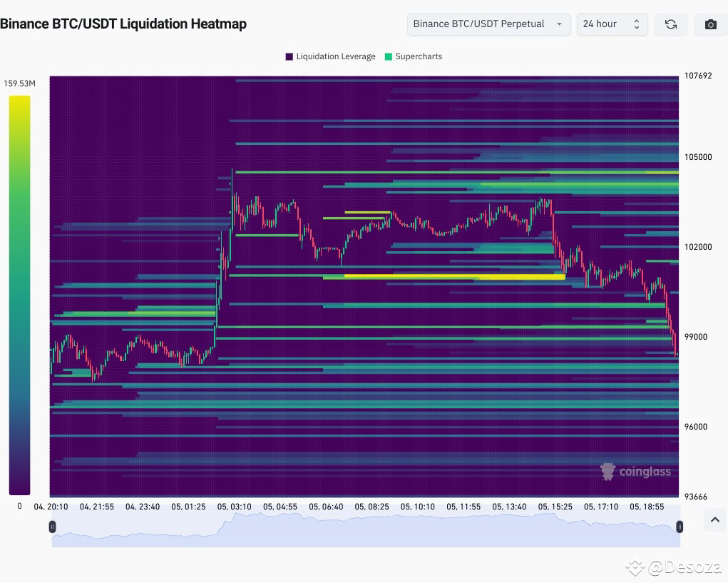Image resolution: width=728 pixels, height=583 pixels.
Task: Open the Binance BTC/USDT Perpetual selector
Action: tap(488, 24)
